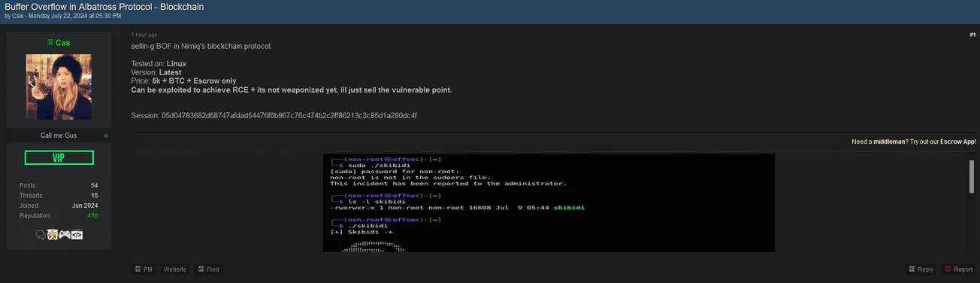Click the 'sellin-g BOF in Nimiq's' line
The height and width of the screenshot is (283, 980).
pos(201,47)
